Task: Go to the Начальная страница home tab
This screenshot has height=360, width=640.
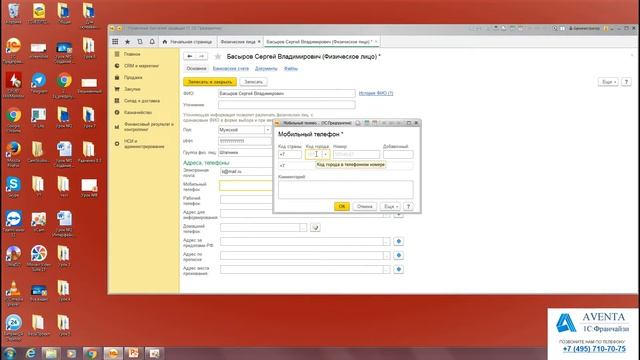Action: (187, 42)
